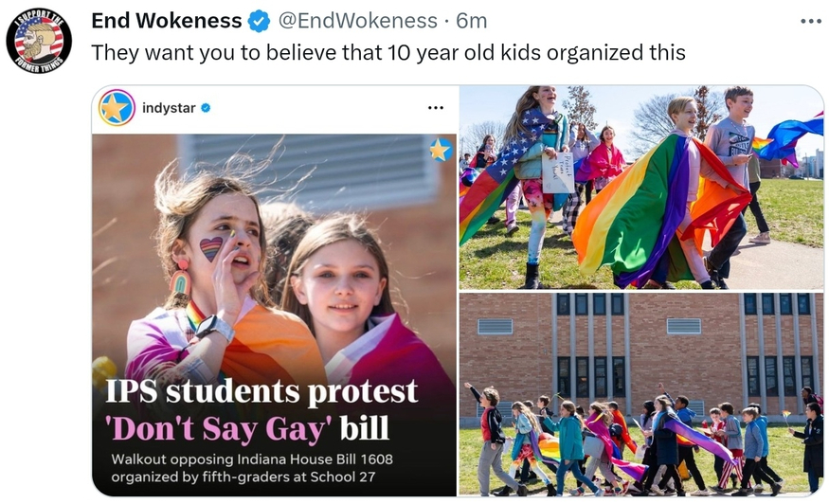829x504 pixels.
Task: Click the End Wokeness display name
Action: pos(167,21)
